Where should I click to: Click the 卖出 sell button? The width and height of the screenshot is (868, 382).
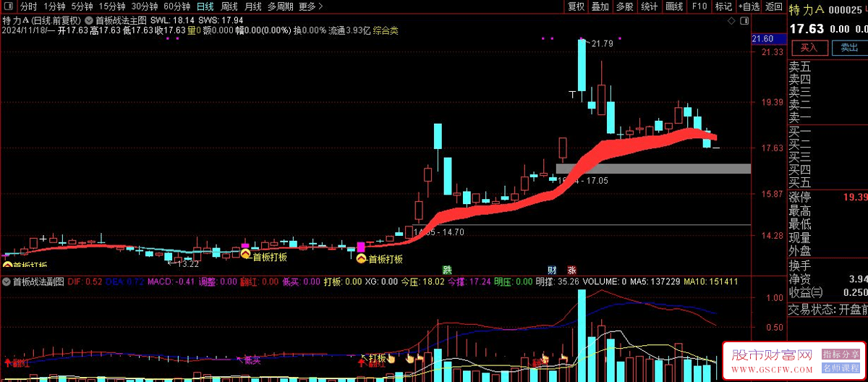848,48
